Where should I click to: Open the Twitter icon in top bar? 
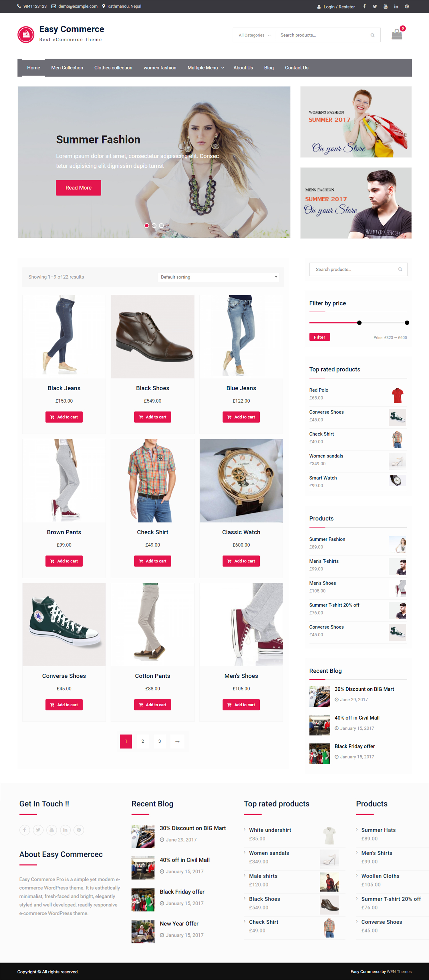pyautogui.click(x=375, y=7)
